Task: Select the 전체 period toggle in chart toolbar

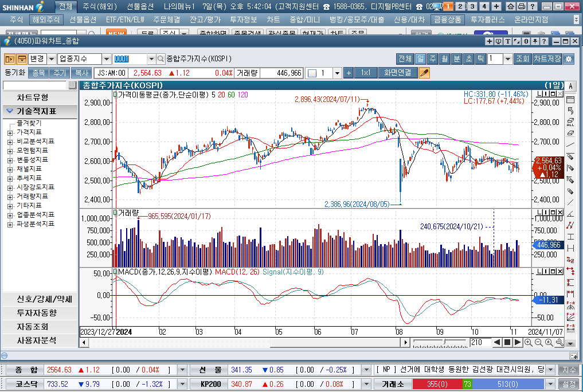Action: 405,58
